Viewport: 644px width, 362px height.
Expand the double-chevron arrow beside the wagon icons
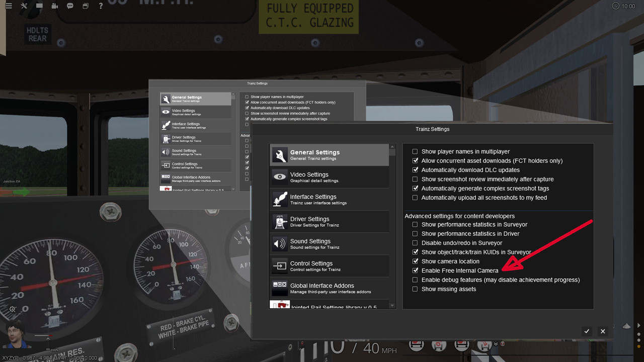point(496,344)
